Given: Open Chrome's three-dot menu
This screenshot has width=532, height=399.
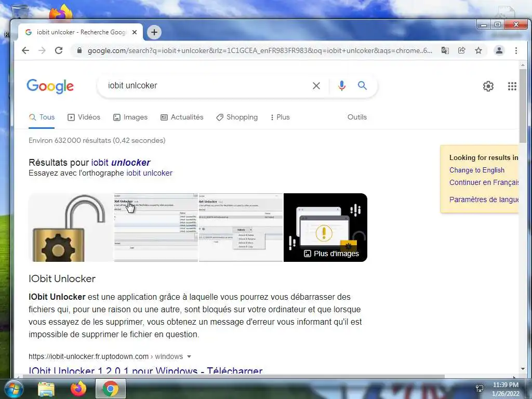Looking at the screenshot, I should coord(516,50).
